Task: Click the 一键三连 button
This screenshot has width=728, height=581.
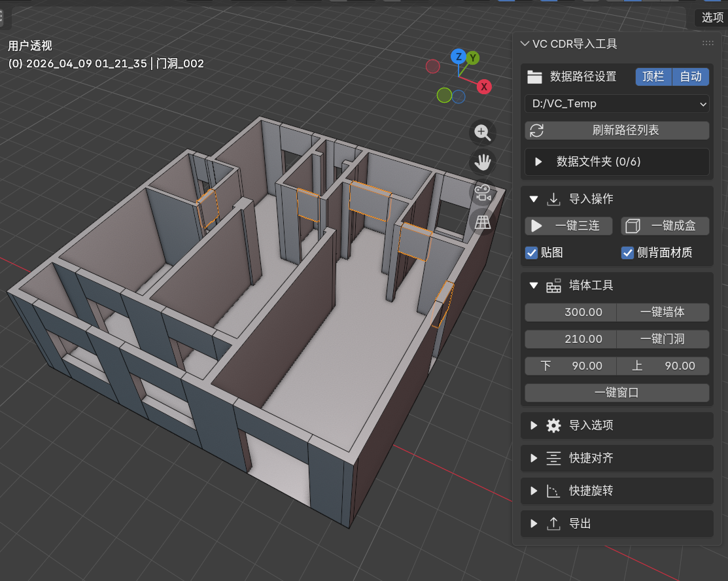Action: click(570, 226)
